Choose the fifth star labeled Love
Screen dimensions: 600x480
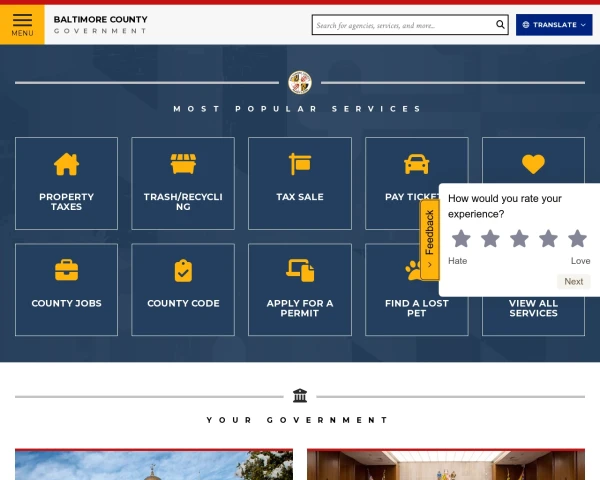click(x=577, y=238)
